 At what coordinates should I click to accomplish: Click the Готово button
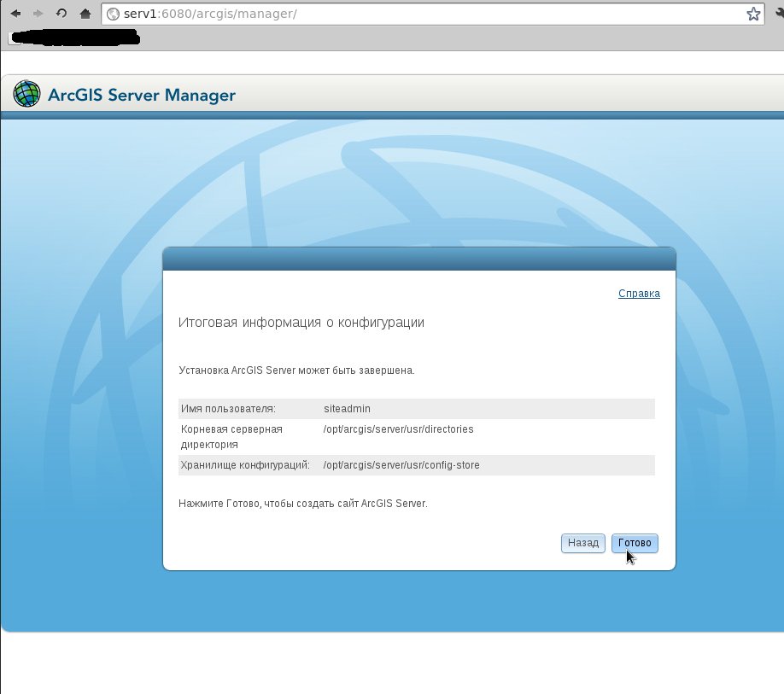tap(635, 543)
